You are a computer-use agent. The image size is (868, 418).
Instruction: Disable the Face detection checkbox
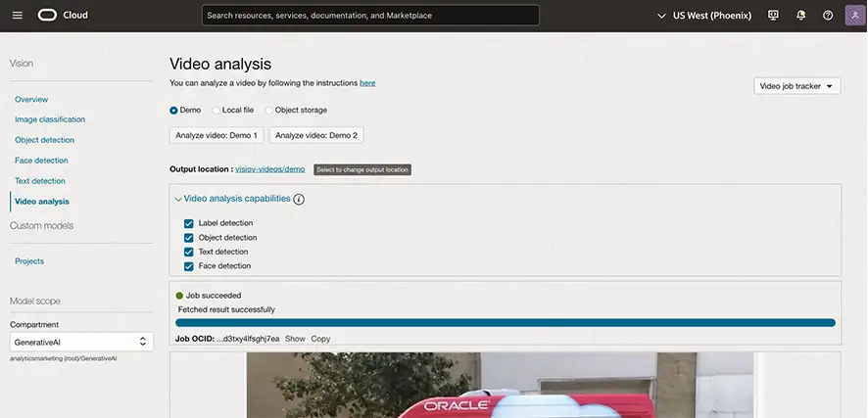pos(189,266)
